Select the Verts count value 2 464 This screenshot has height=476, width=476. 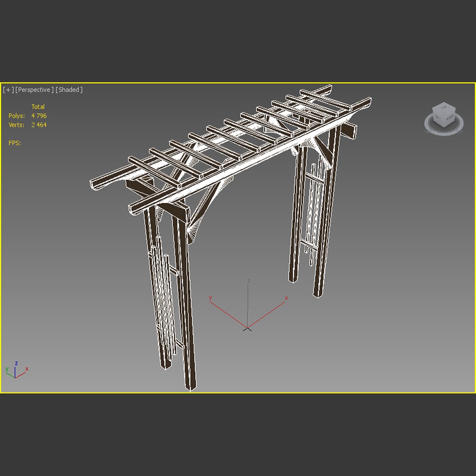(39, 125)
